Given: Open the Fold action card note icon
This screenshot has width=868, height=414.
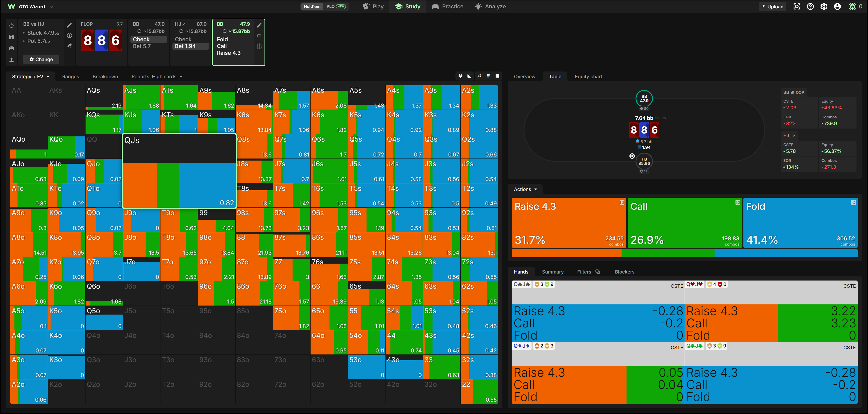Looking at the screenshot, I should 853,202.
